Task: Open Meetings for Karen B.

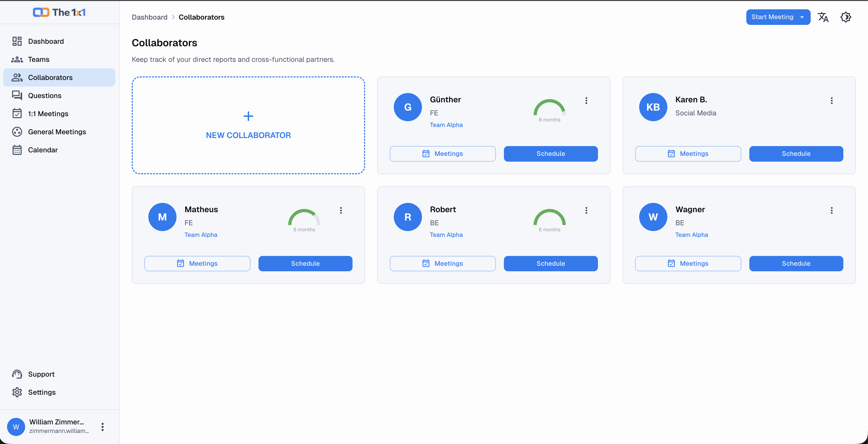Action: pyautogui.click(x=688, y=154)
